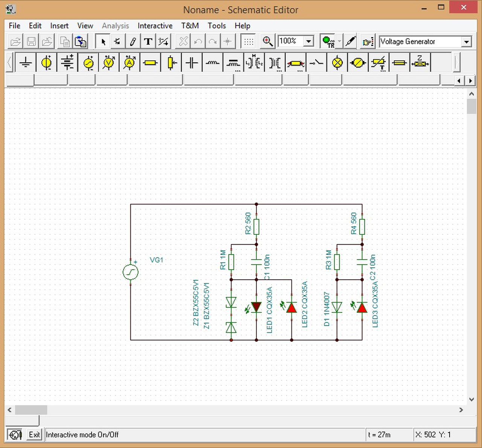
Task: Click the 'VG1' label text
Action: click(157, 260)
